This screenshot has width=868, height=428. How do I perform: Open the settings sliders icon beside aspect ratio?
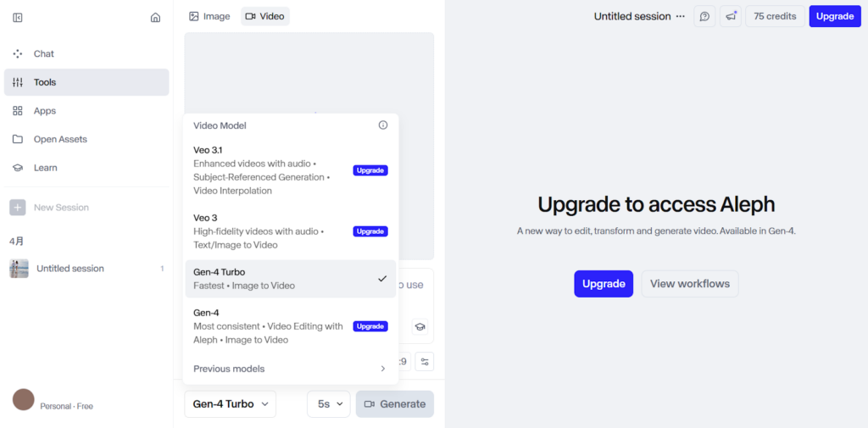point(425,362)
